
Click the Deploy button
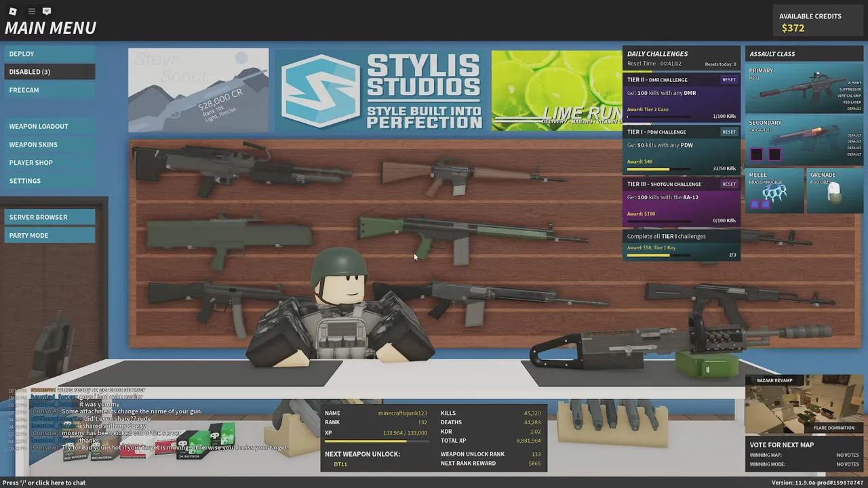tap(50, 54)
